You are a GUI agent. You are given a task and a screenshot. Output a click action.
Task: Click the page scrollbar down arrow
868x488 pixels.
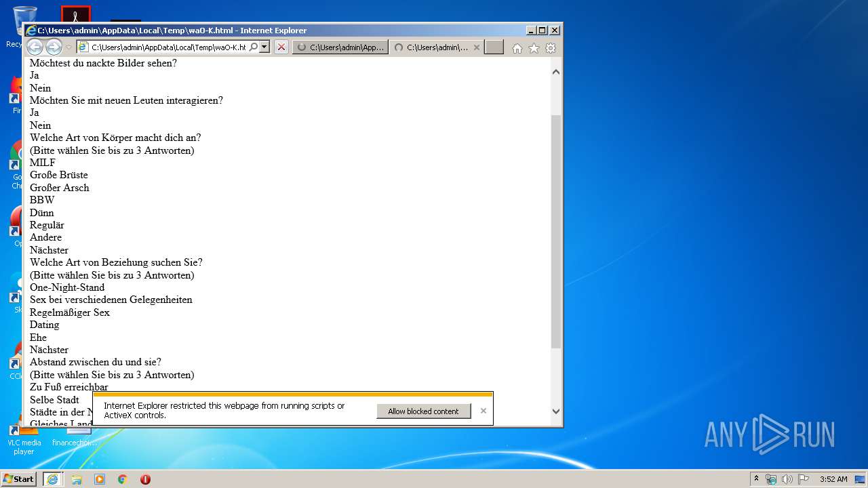556,411
